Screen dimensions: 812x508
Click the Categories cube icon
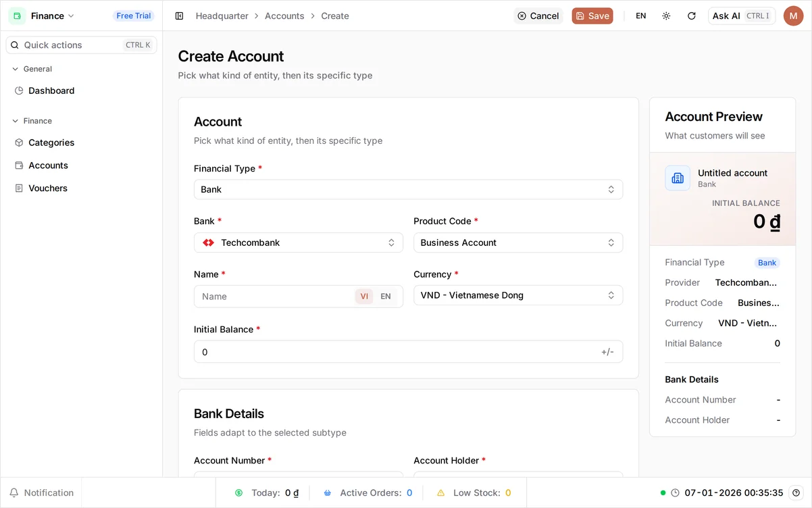point(19,143)
